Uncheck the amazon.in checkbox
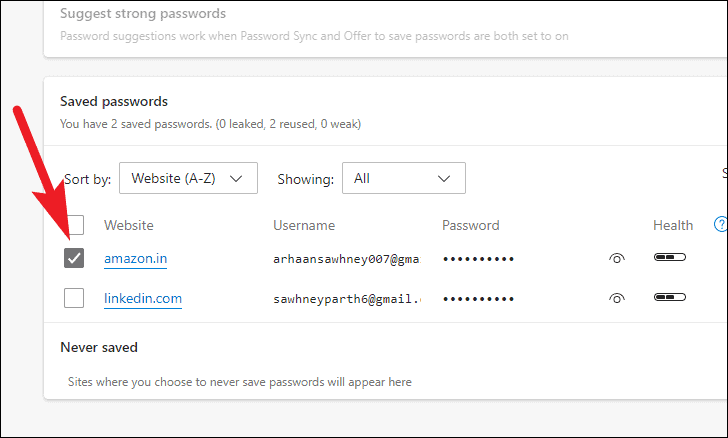The height and width of the screenshot is (438, 728). (74, 259)
